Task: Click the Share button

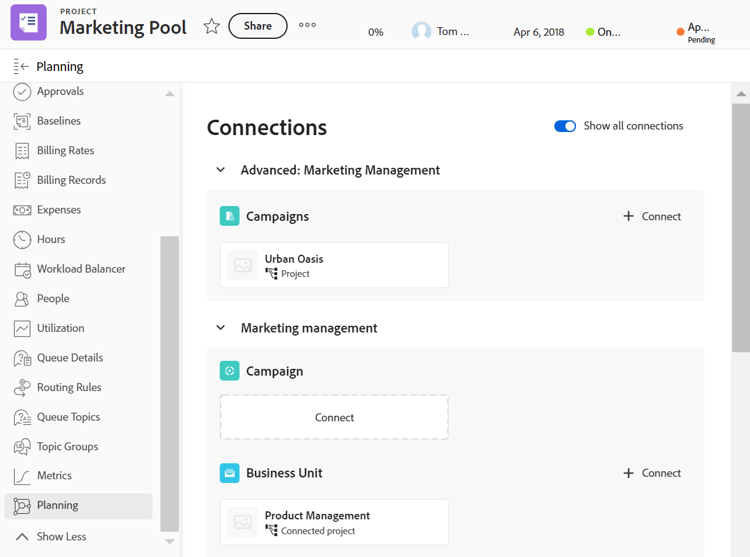Action: pyautogui.click(x=257, y=26)
